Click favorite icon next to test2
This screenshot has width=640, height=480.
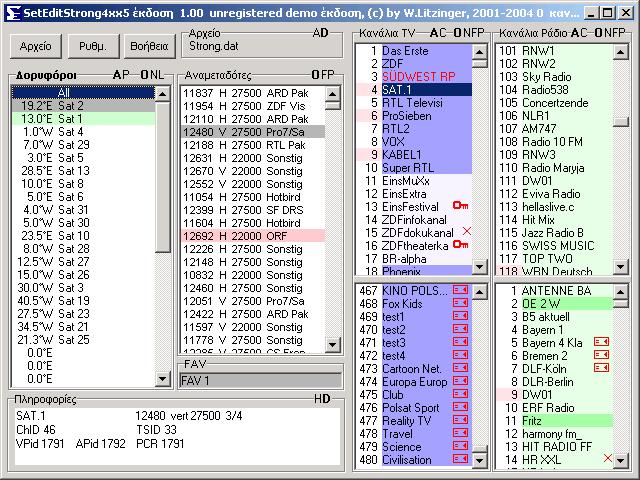pos(460,329)
